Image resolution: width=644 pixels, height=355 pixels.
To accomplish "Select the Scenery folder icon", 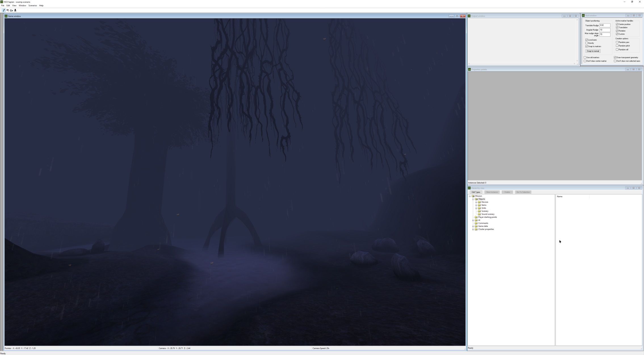I will tap(479, 211).
